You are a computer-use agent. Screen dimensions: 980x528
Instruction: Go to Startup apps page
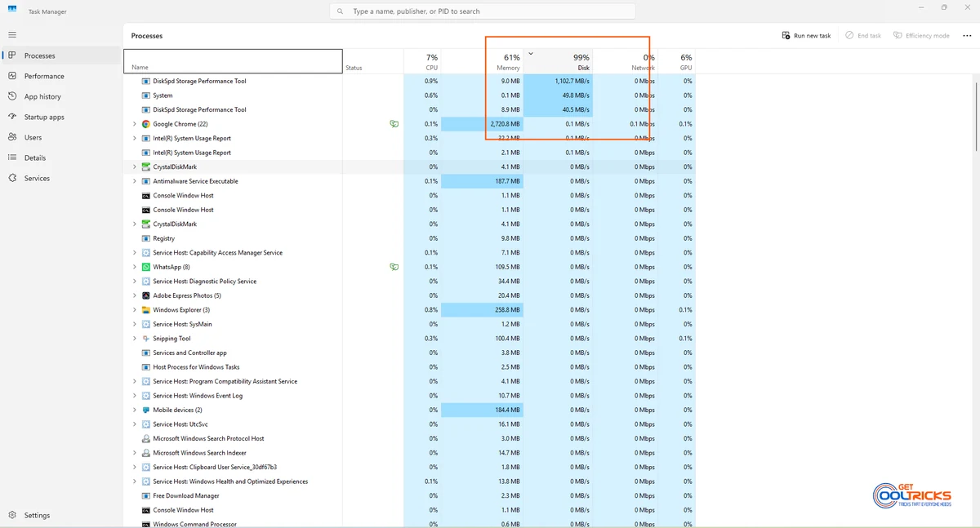[62, 117]
